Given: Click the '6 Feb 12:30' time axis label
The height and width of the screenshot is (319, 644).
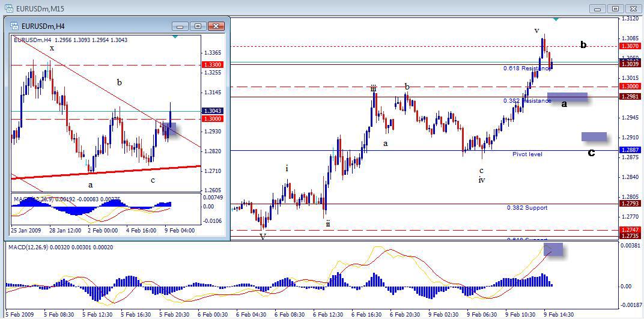Looking at the screenshot, I should tap(328, 314).
